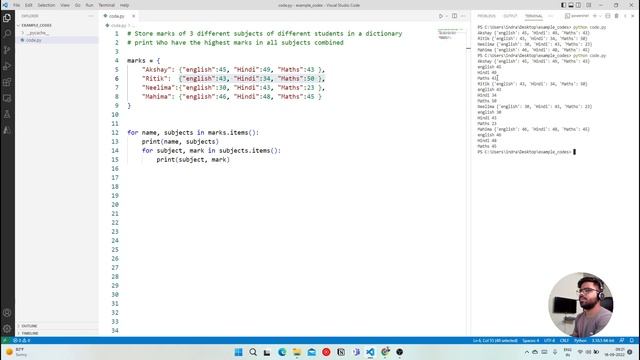Open the new terminal launch profile dropdown
The height and width of the screenshot is (360, 640).
click(x=600, y=16)
